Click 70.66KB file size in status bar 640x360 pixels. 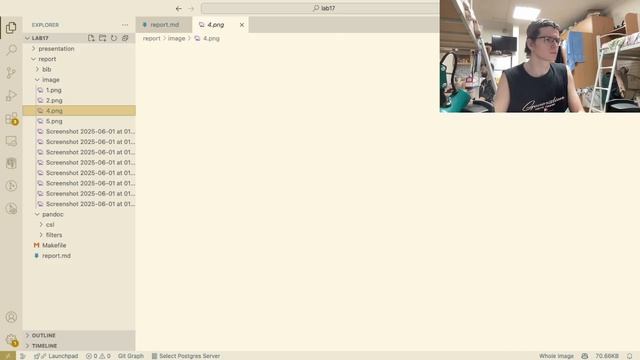pos(607,356)
